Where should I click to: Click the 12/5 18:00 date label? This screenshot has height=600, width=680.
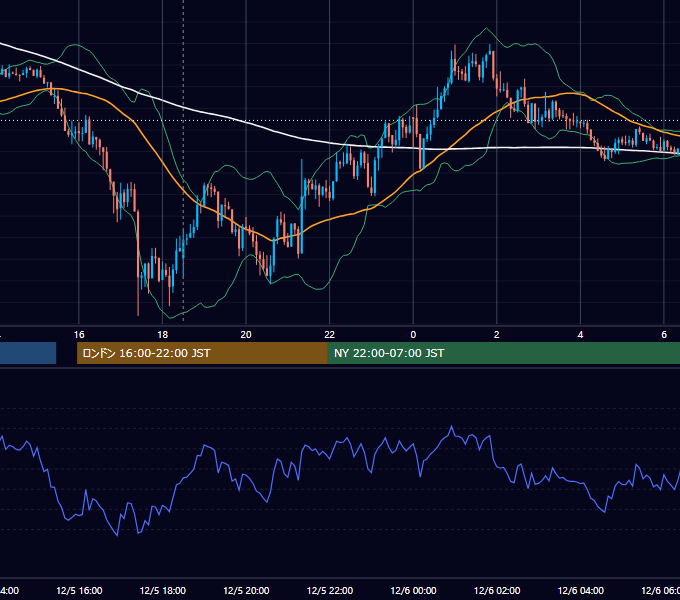point(163,590)
